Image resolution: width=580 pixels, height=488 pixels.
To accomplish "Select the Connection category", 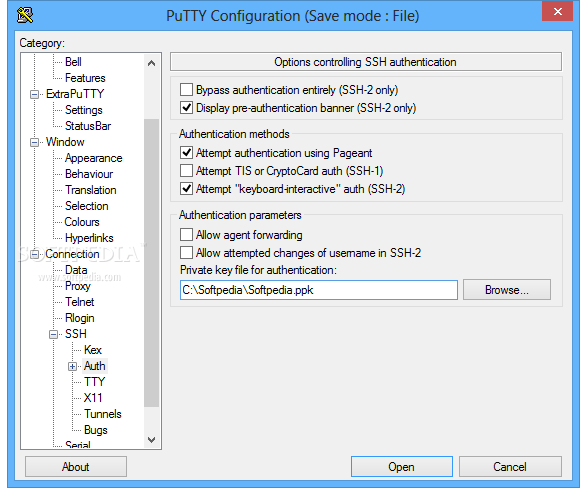I will coord(72,254).
